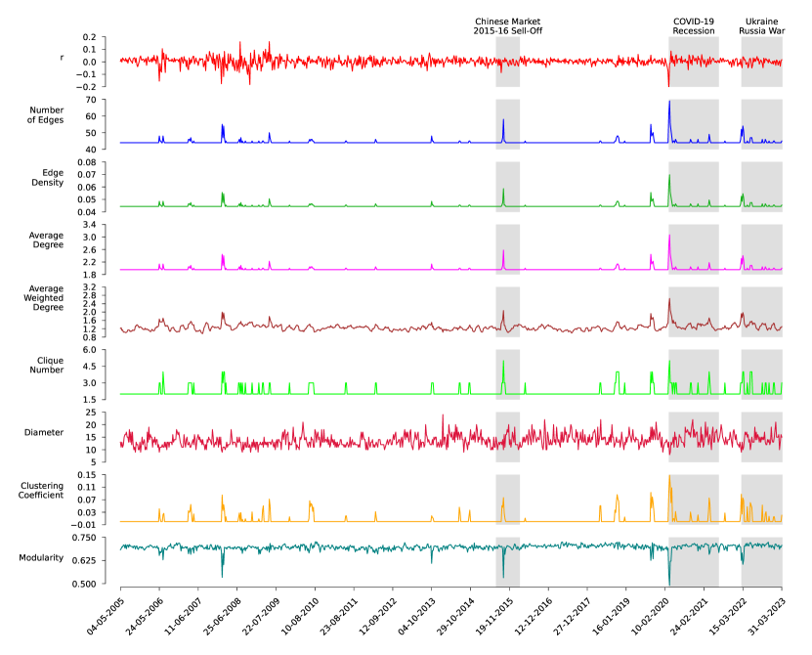The width and height of the screenshot is (812, 655).
Task: Click the 10-08-2010 date tick label
Action: pyautogui.click(x=300, y=616)
